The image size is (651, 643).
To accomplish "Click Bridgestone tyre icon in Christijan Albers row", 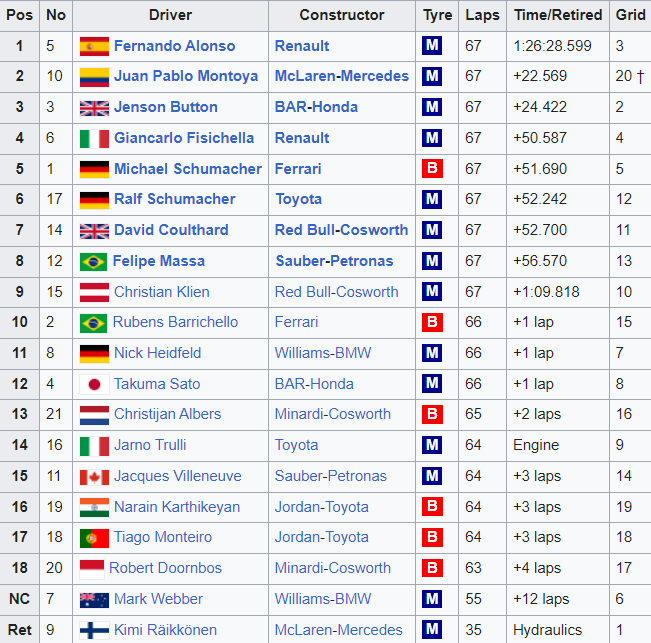I will [432, 414].
